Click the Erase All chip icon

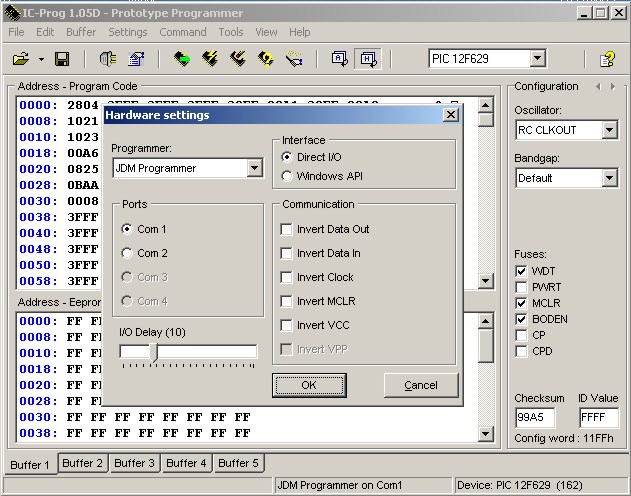coord(238,60)
